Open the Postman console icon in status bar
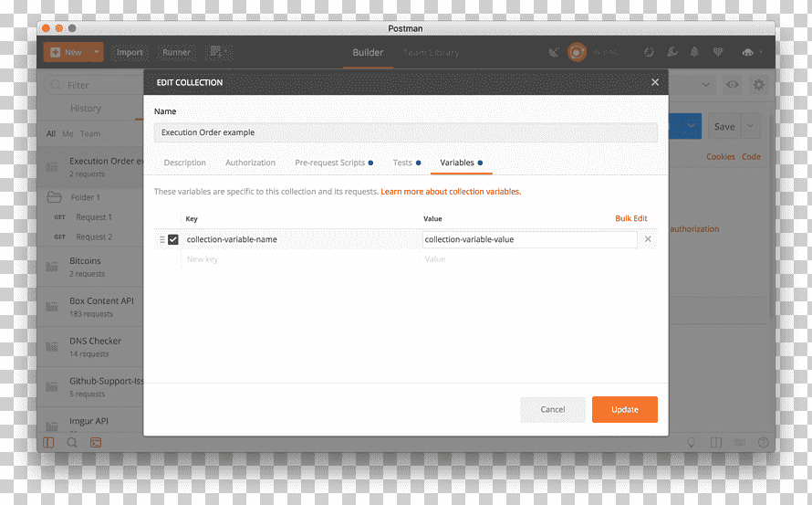This screenshot has height=505, width=812. click(96, 442)
